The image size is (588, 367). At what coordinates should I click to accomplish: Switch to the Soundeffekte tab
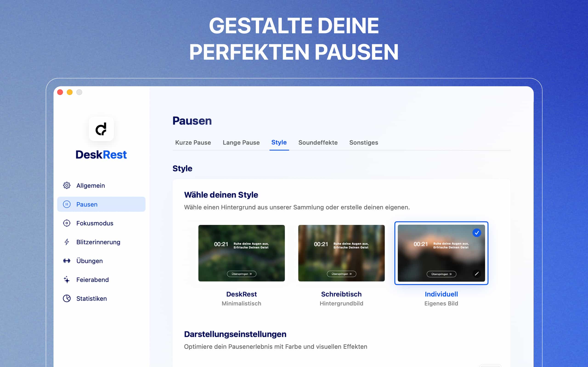tap(318, 142)
